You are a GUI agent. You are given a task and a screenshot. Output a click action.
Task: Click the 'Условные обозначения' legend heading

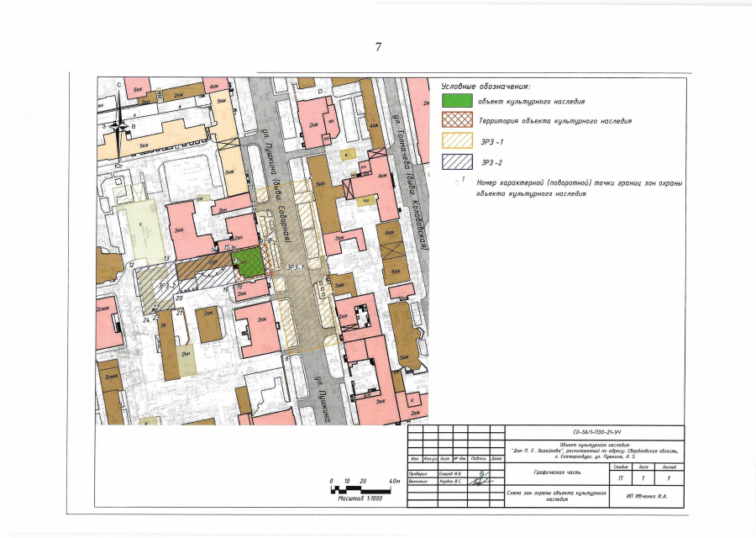[486, 86]
